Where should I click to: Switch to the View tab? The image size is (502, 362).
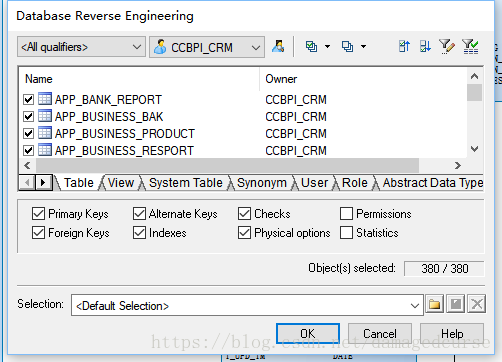pos(121,183)
